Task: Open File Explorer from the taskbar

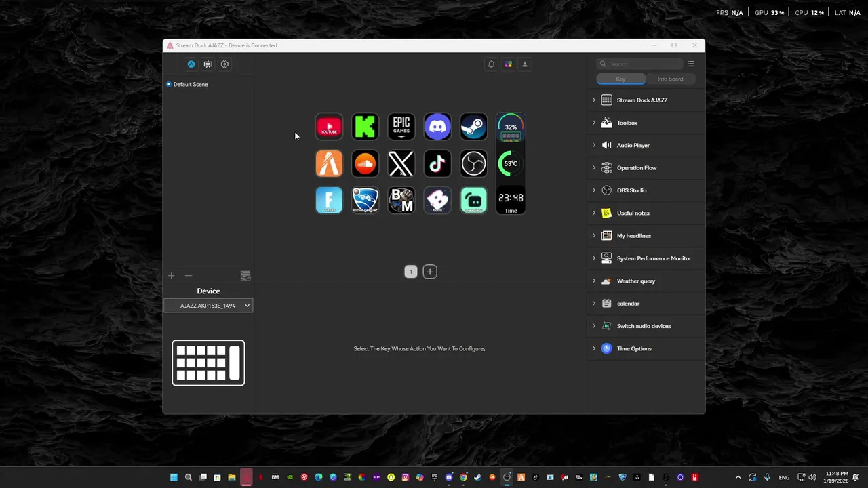Action: coord(231,477)
